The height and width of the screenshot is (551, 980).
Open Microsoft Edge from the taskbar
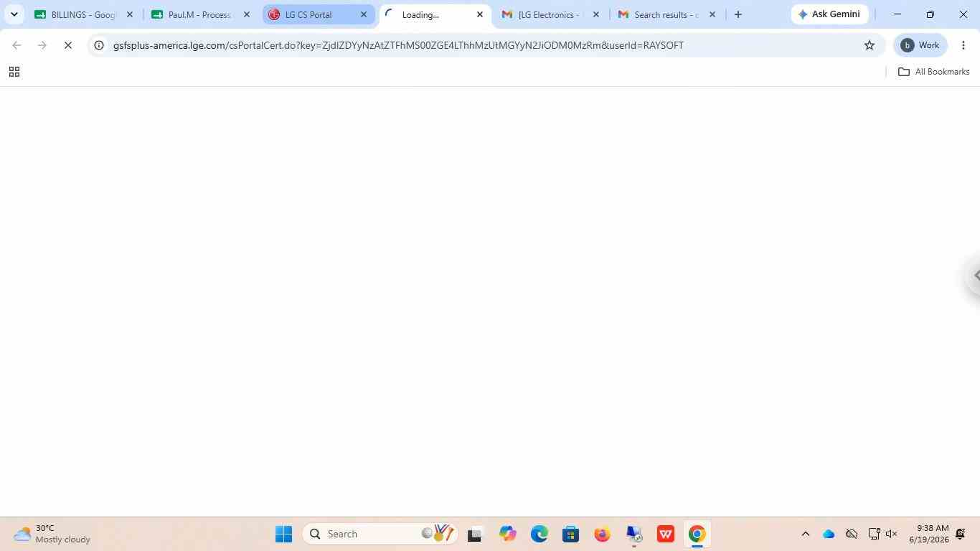[x=540, y=534]
